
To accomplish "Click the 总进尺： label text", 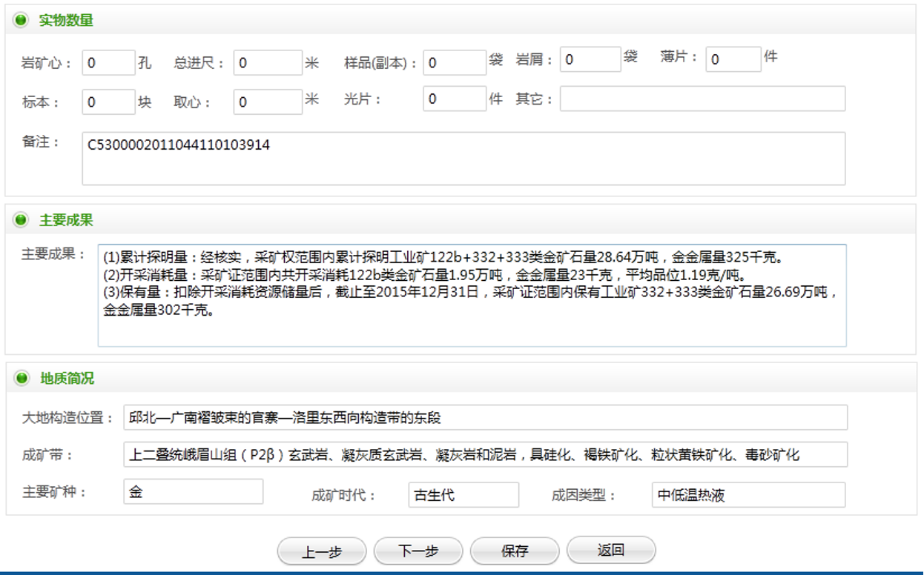I will 199,64.
